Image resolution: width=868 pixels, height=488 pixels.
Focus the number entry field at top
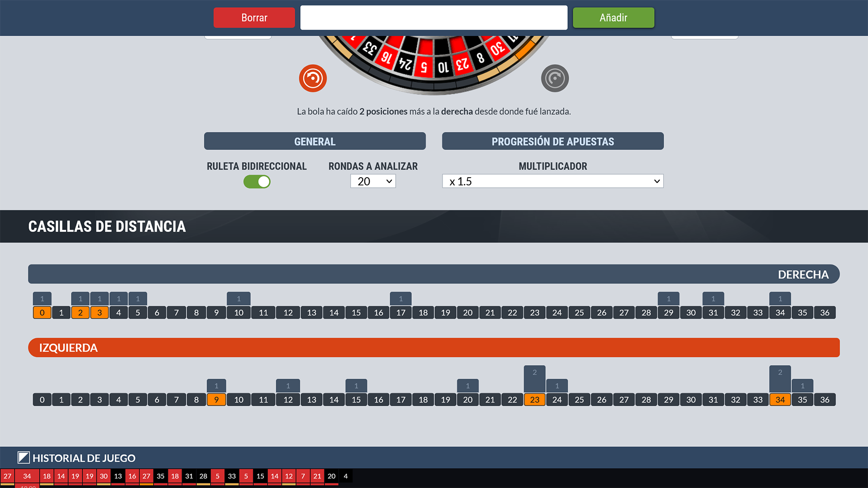pyautogui.click(x=434, y=18)
